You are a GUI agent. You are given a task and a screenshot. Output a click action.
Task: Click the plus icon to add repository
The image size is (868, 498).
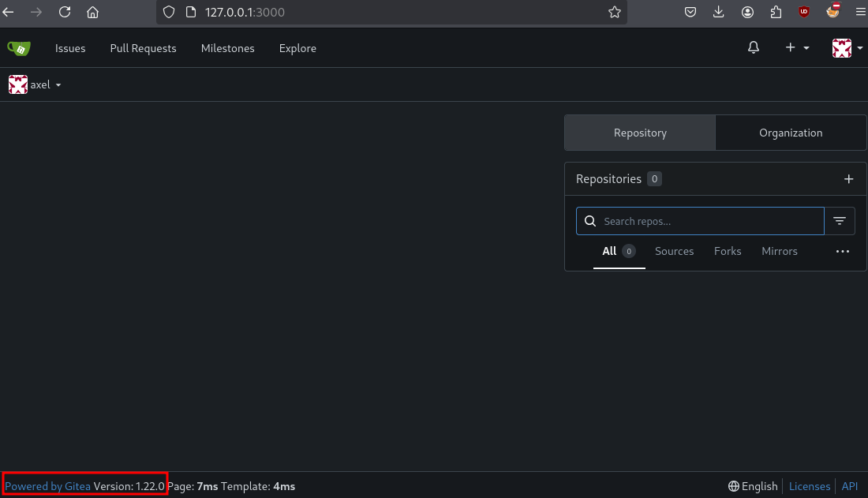point(849,179)
